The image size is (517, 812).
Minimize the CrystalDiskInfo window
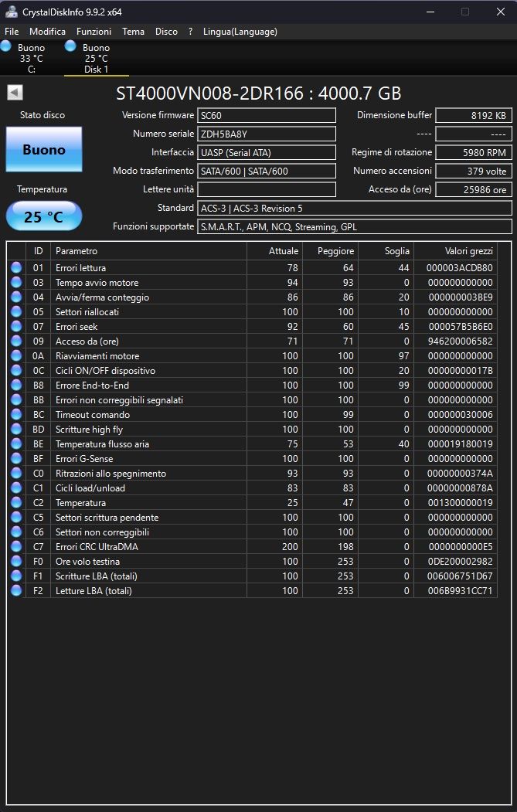coord(430,12)
